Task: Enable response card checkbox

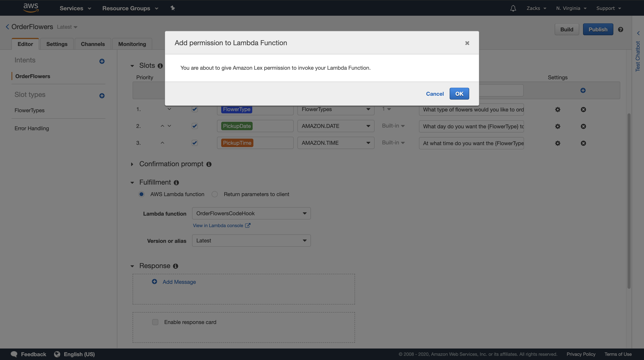Action: (x=155, y=322)
